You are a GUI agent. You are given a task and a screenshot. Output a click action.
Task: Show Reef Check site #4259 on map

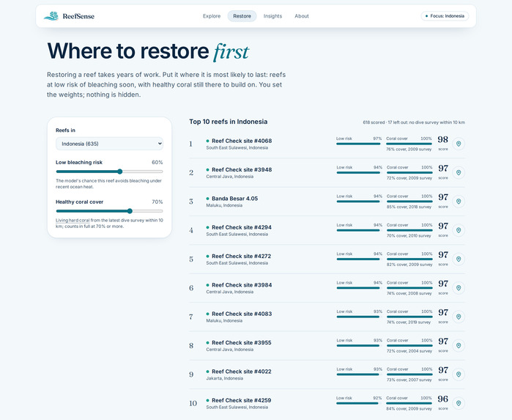click(x=459, y=403)
